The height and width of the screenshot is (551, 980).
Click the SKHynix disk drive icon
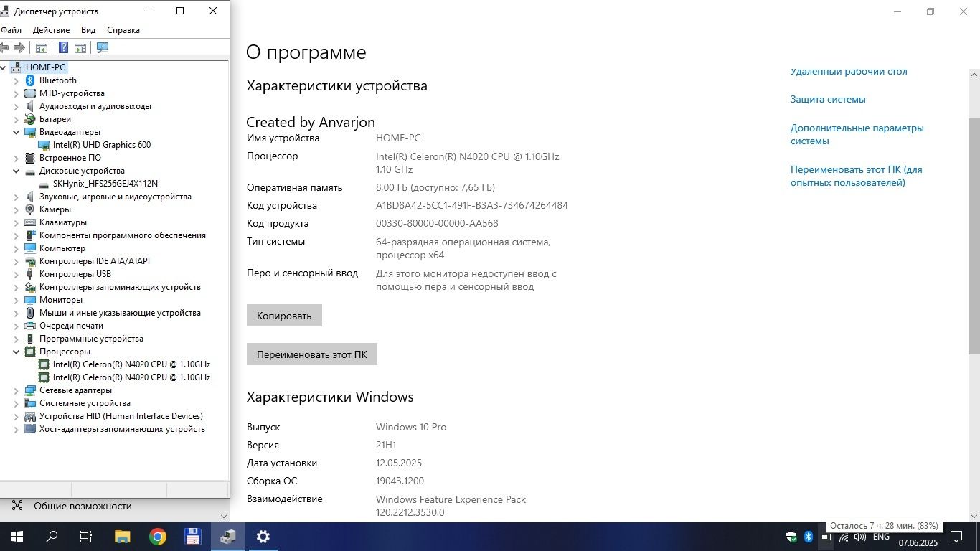[44, 184]
